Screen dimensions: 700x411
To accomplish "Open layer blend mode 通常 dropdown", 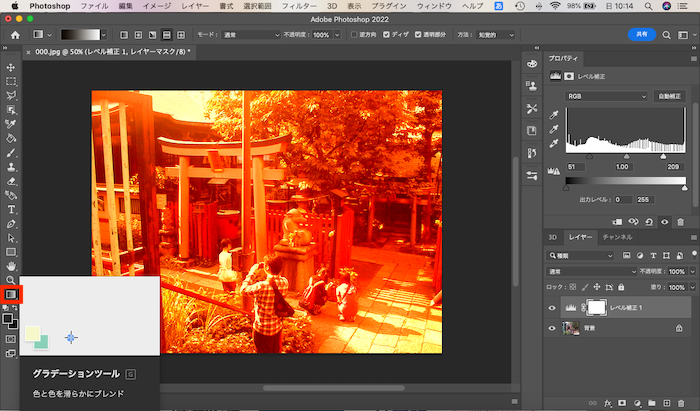I will click(592, 271).
